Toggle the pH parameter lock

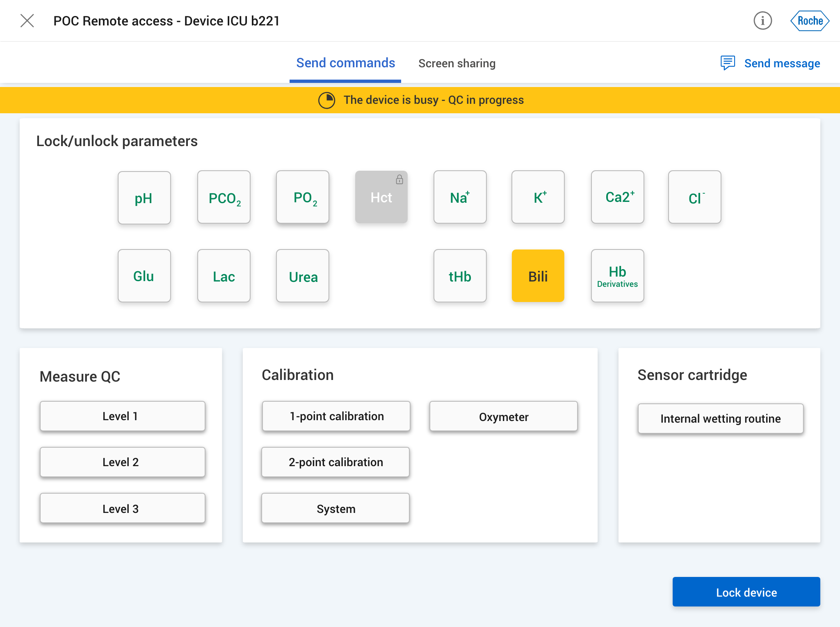tap(144, 198)
